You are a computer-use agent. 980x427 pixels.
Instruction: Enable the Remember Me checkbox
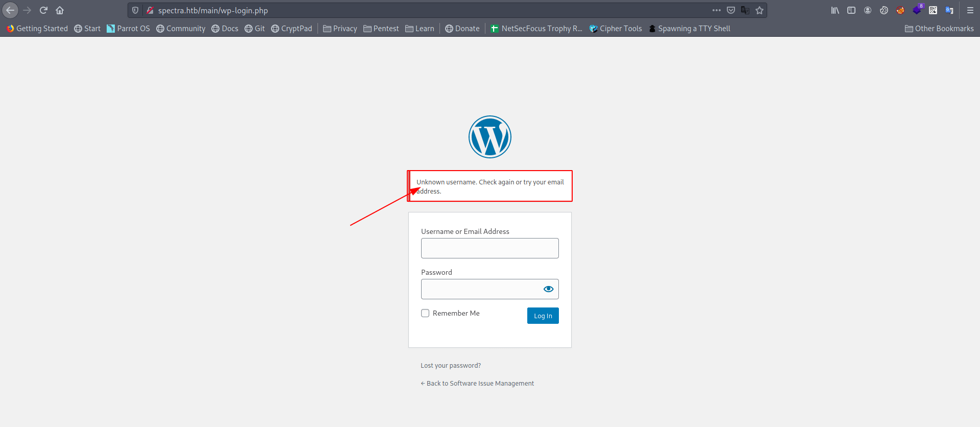(425, 313)
